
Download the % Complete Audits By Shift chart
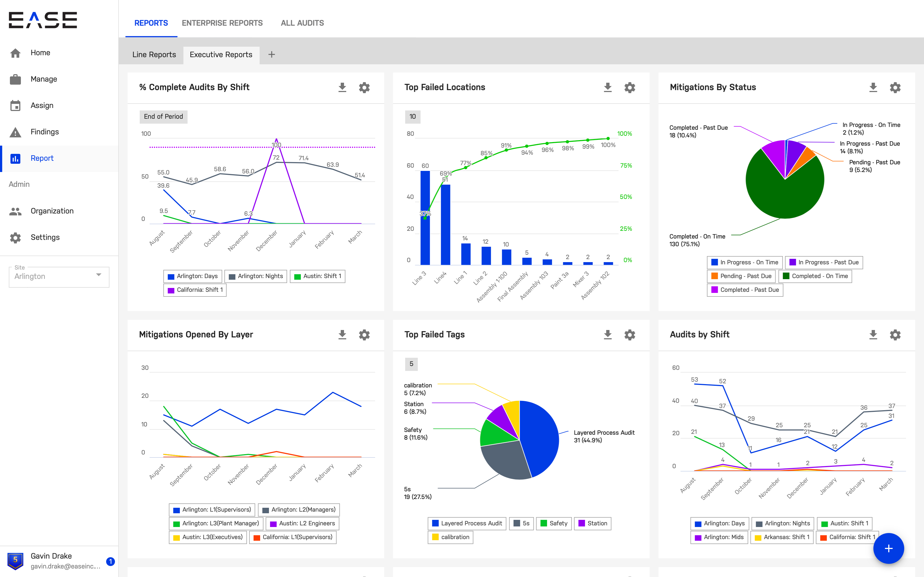[x=342, y=87]
